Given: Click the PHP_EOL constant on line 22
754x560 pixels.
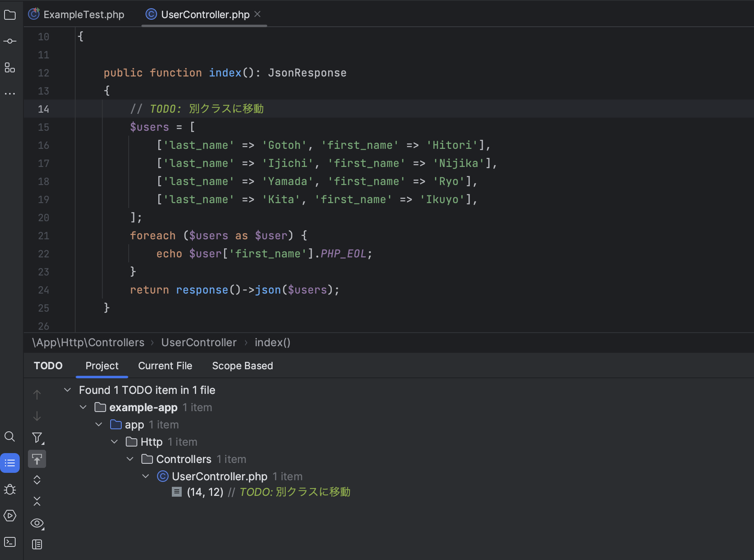Looking at the screenshot, I should pos(343,254).
